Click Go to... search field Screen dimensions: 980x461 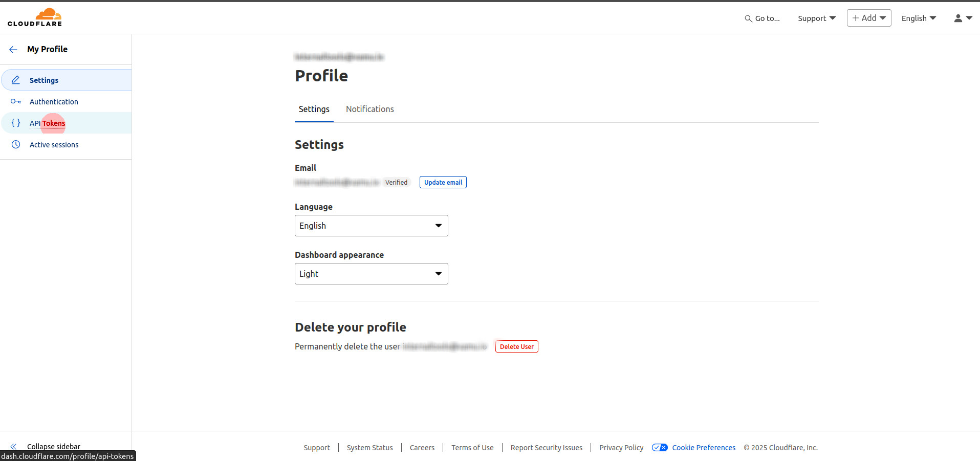coord(762,18)
